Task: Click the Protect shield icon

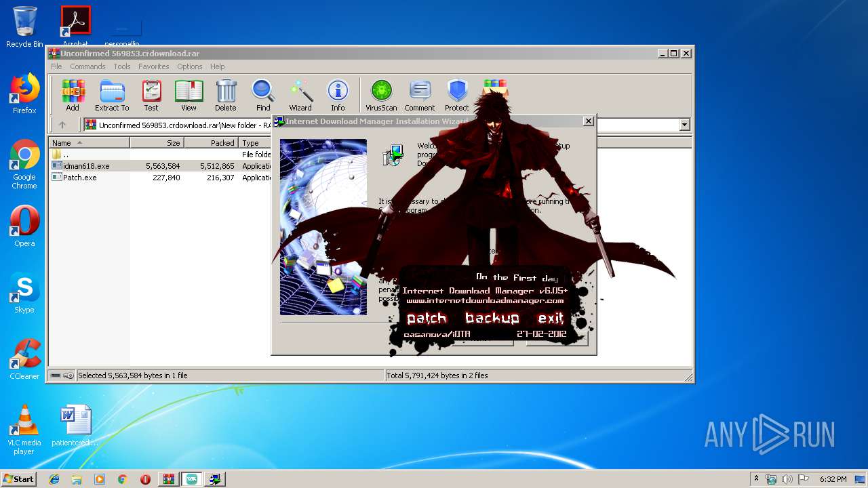Action: pyautogui.click(x=457, y=95)
